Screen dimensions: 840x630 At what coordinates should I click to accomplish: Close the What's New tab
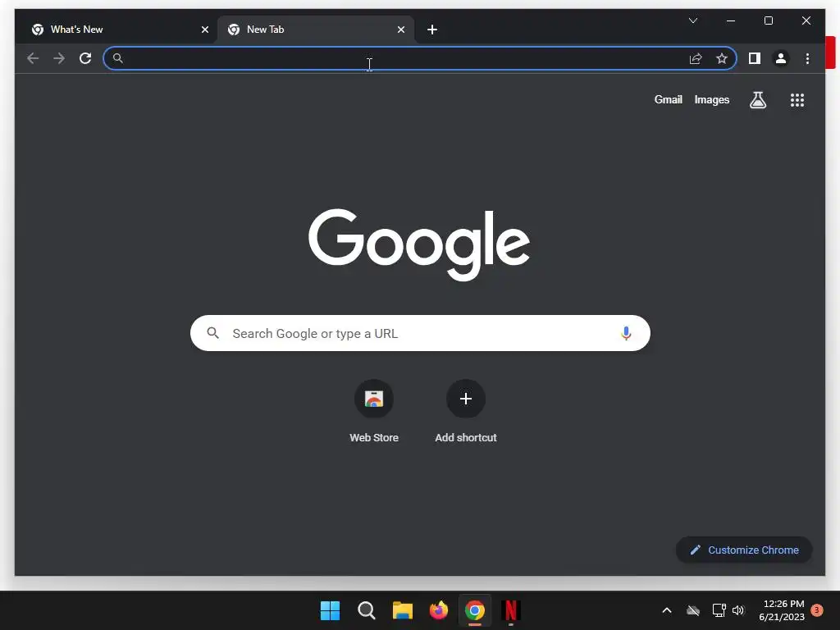tap(204, 30)
